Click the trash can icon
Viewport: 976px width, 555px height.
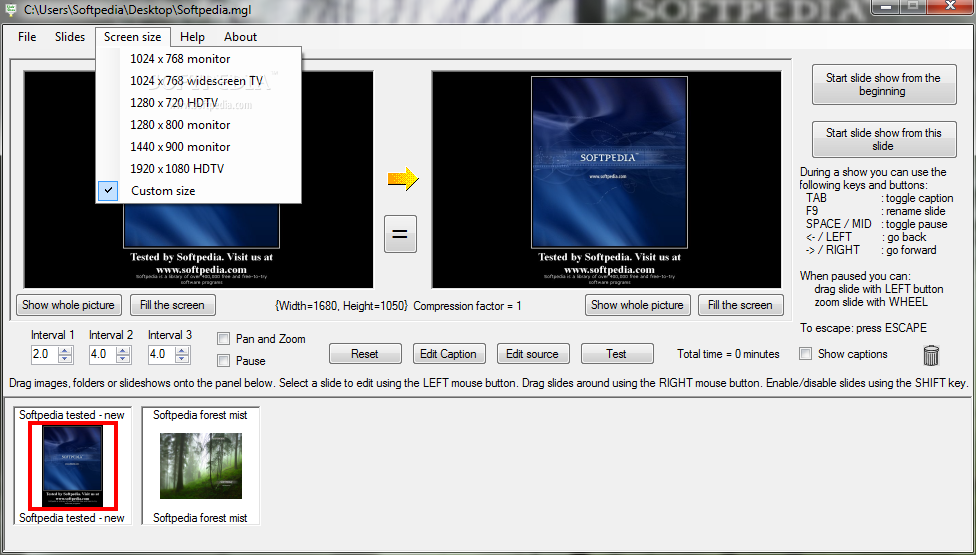[931, 355]
